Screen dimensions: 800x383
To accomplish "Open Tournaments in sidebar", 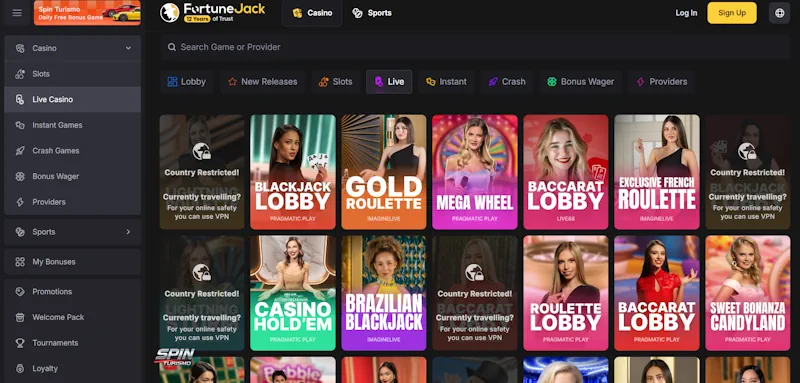I will 72,343.
